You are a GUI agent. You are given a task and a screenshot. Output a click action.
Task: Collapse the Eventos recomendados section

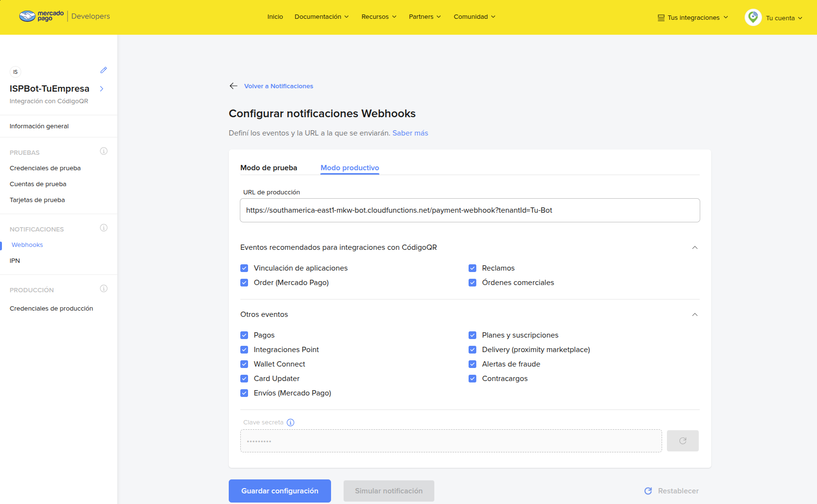(694, 247)
